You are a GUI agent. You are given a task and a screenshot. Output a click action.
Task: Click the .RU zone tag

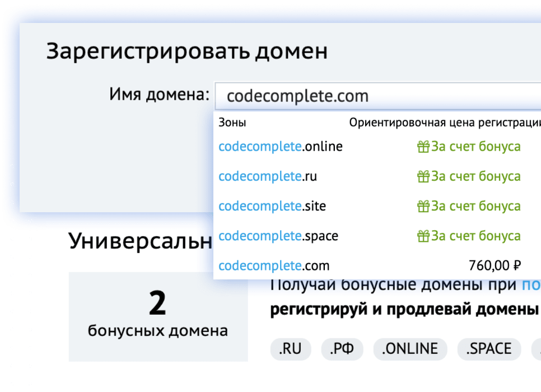click(290, 349)
